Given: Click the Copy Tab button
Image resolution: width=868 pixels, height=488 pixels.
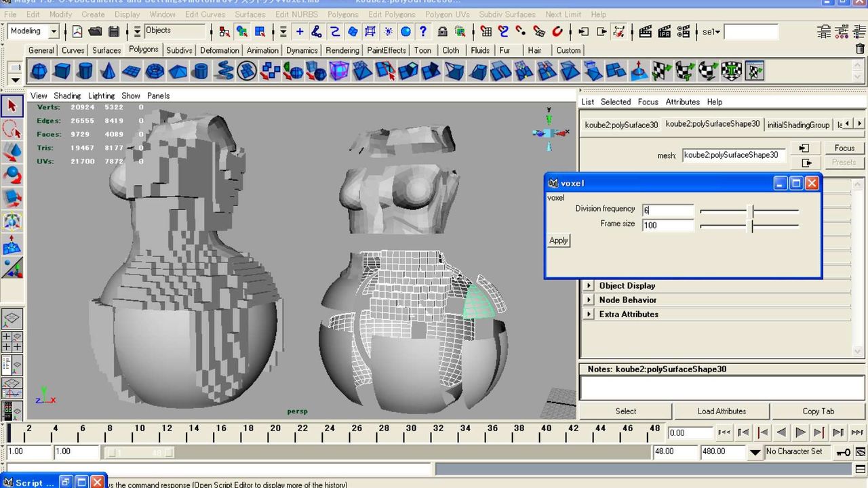Looking at the screenshot, I should (818, 411).
